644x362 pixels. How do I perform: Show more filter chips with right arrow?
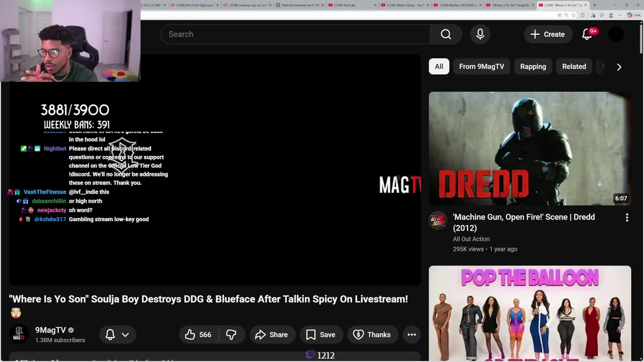[619, 67]
